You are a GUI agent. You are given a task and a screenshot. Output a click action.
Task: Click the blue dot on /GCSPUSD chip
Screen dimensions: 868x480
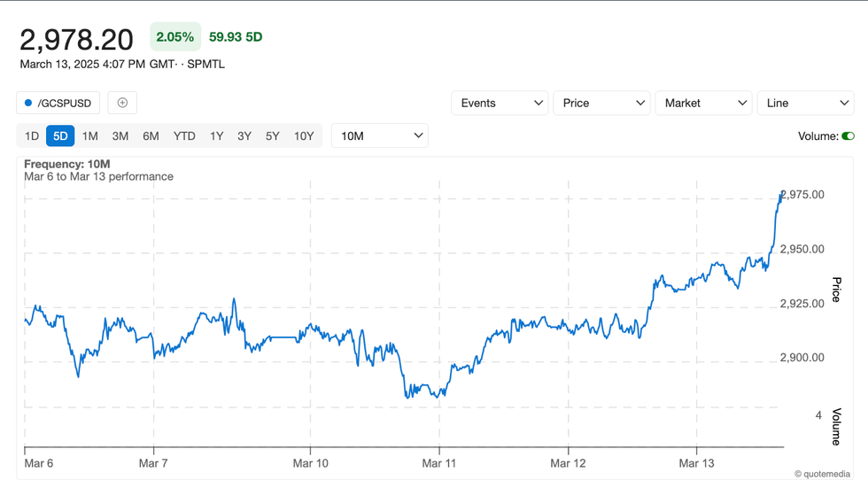point(28,103)
